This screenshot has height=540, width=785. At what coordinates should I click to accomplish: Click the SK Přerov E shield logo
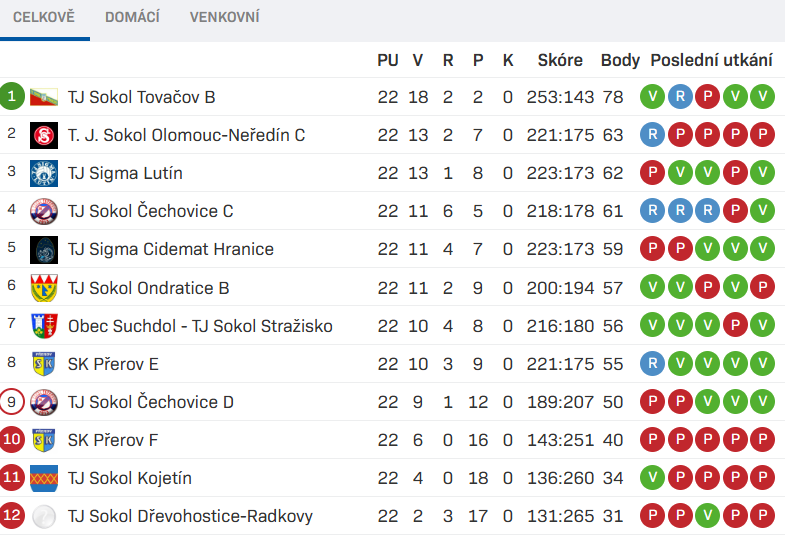(x=44, y=364)
